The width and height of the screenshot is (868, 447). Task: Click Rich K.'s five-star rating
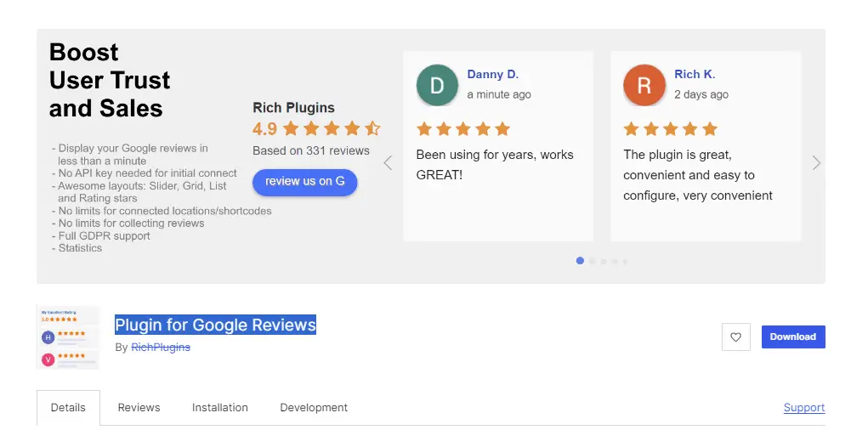(x=671, y=129)
